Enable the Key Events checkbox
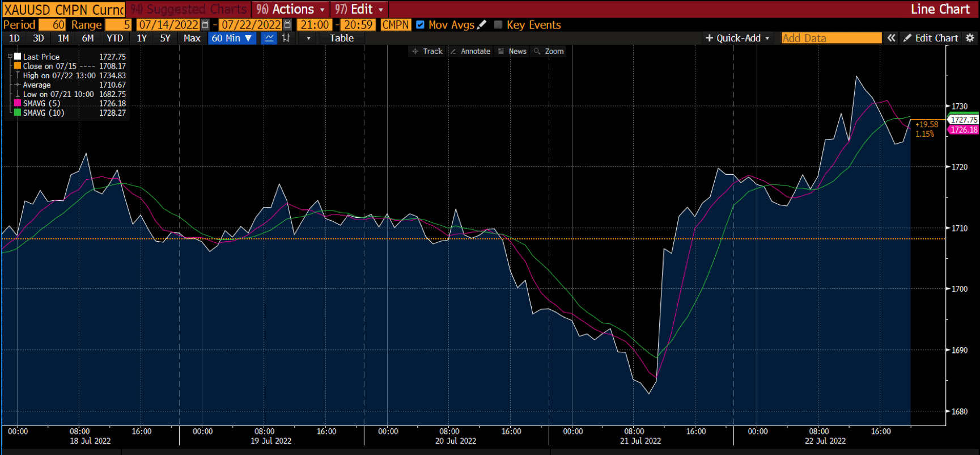This screenshot has width=980, height=455. coord(498,25)
